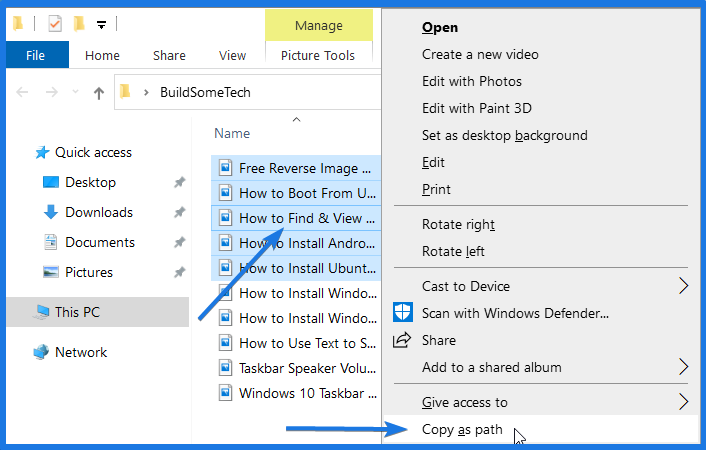Choose Scan with Windows Defender

coord(515,313)
